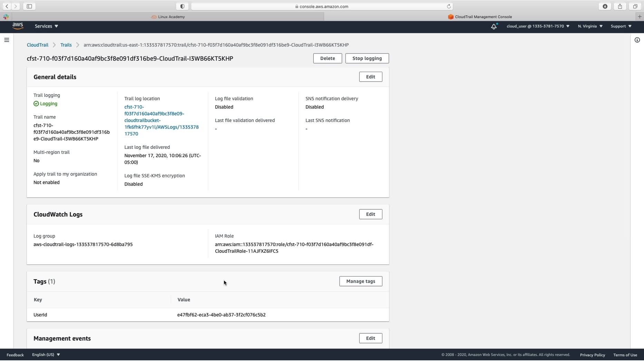644x362 pixels.
Task: Select the log group name aws-cloudtrail-logs-133537817570-6d8ba795
Action: point(83,244)
